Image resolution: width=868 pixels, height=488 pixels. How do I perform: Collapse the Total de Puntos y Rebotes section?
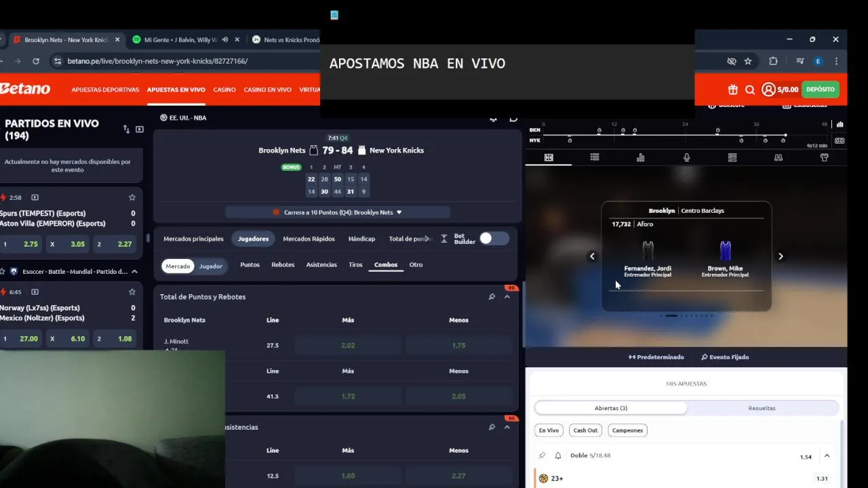pos(507,297)
